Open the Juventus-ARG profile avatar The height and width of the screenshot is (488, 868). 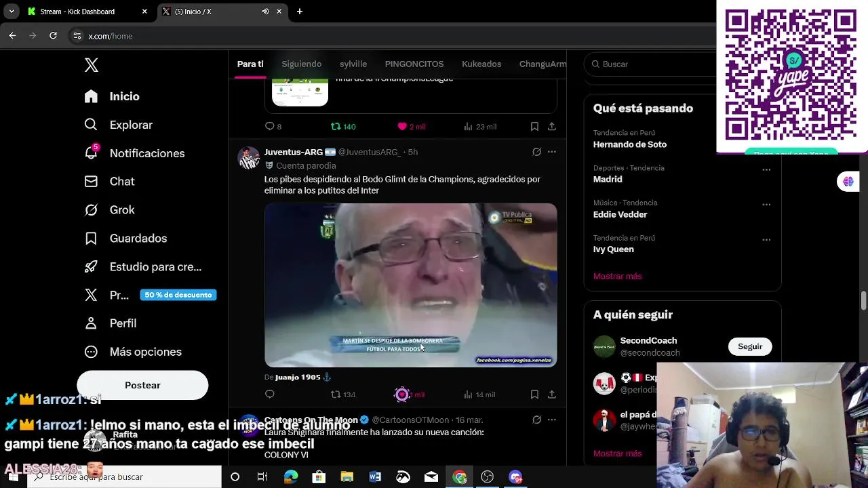pyautogui.click(x=249, y=157)
